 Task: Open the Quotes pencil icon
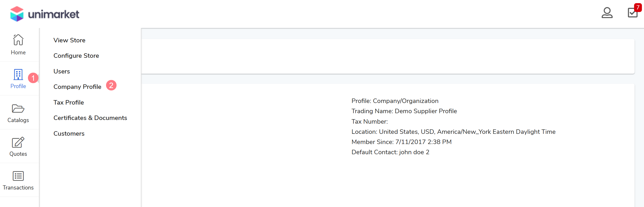[18, 142]
